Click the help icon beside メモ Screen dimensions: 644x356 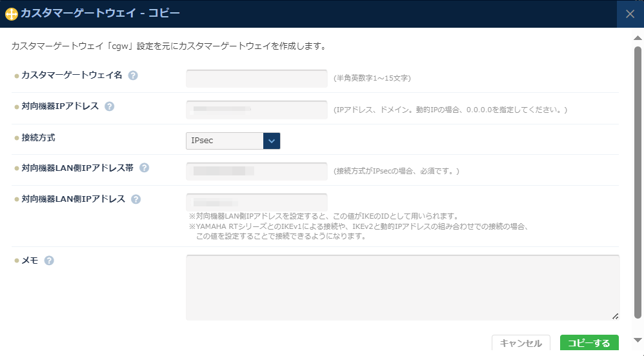pos(49,261)
